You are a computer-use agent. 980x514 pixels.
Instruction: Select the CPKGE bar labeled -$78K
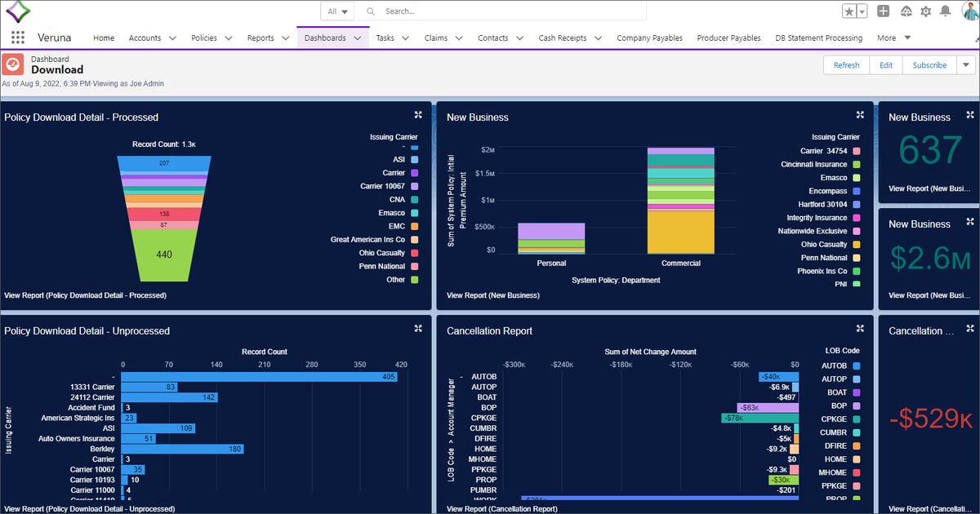(760, 418)
